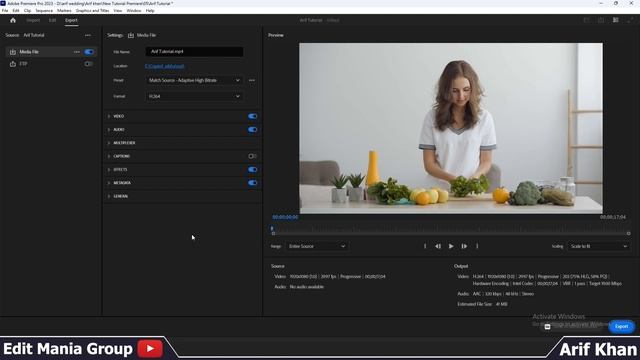Click the blue current timecode

tap(285, 217)
